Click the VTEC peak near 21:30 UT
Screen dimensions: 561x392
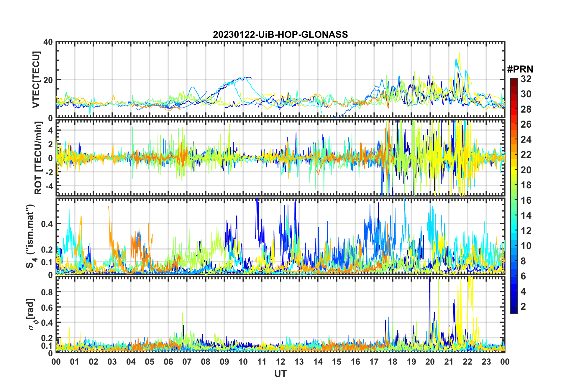tap(459, 53)
